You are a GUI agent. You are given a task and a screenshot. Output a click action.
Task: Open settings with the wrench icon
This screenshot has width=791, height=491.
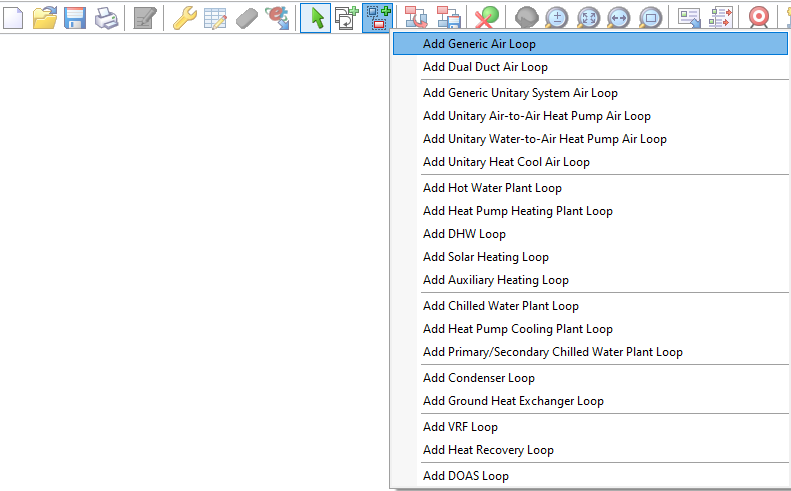click(184, 17)
